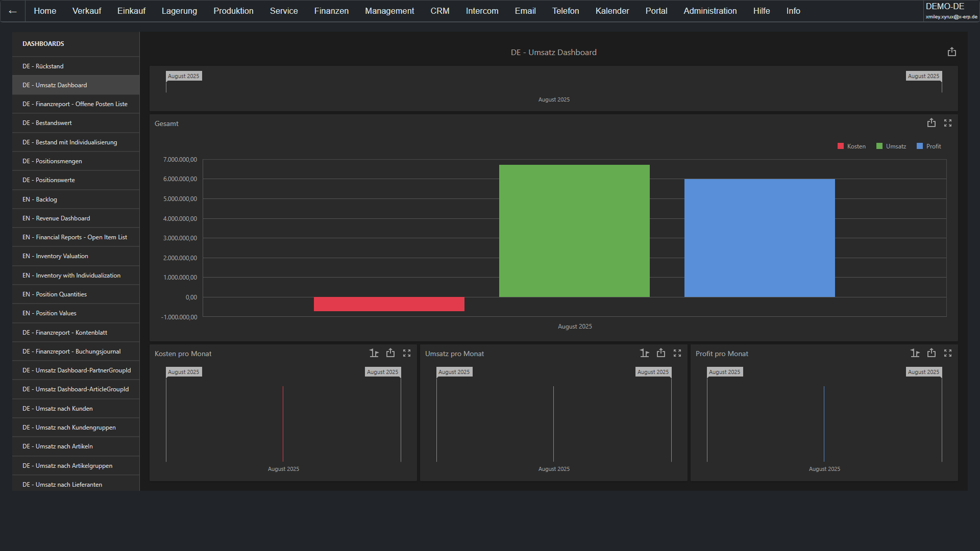The width and height of the screenshot is (980, 551).
Task: Maximize the Profit pro Monat panel
Action: 947,353
